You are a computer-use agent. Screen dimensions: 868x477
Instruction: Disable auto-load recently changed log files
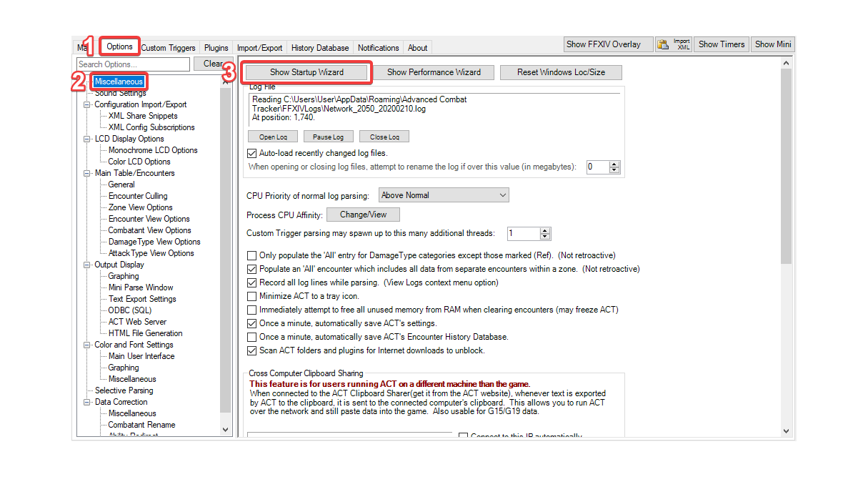coord(252,152)
